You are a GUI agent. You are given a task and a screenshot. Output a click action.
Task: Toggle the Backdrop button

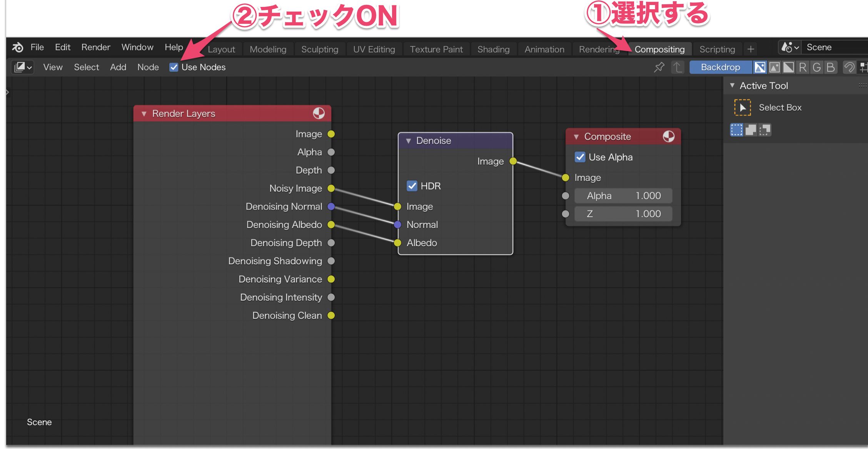pyautogui.click(x=720, y=67)
